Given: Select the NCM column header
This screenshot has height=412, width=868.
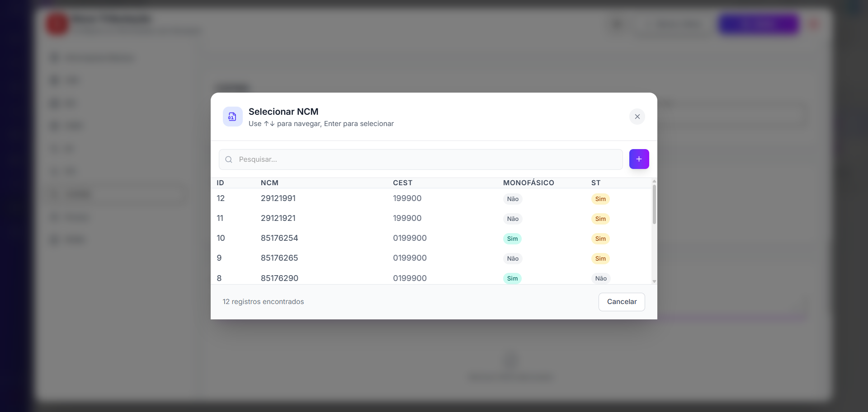Looking at the screenshot, I should (x=269, y=183).
